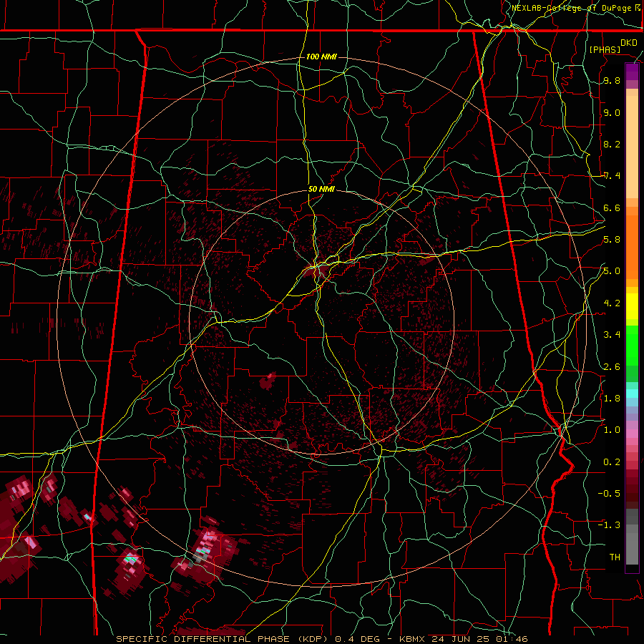Click the NEXLAB-College of DuPage label
Image resolution: width=644 pixels, height=644 pixels.
(571, 8)
